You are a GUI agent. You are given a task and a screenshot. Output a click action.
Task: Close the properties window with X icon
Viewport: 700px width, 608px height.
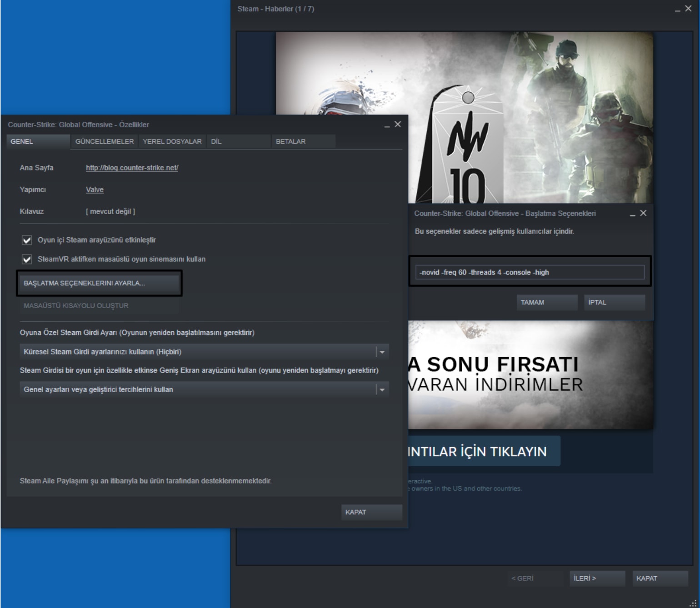(398, 125)
